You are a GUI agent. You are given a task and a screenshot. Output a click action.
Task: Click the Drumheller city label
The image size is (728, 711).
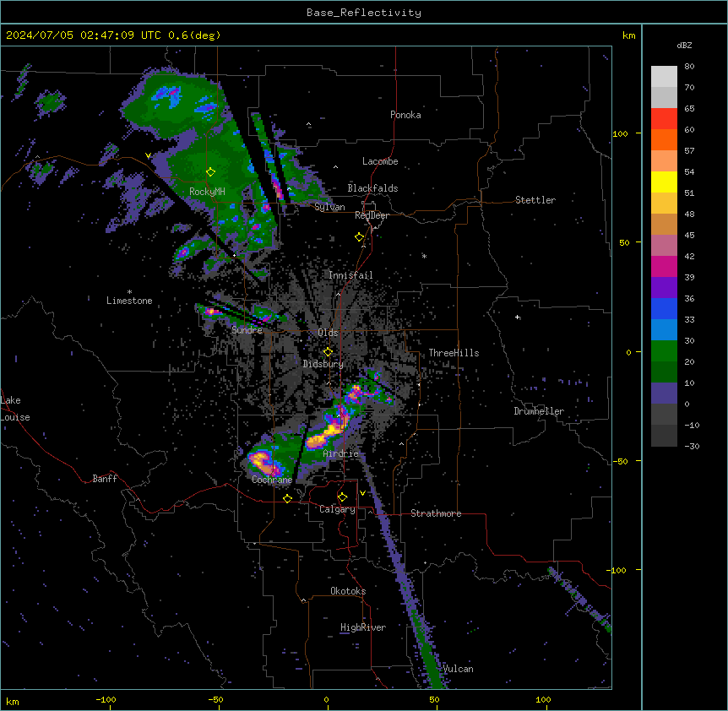pyautogui.click(x=539, y=411)
